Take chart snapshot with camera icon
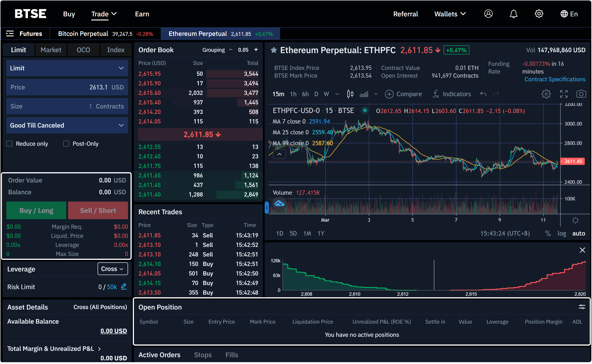Viewport: 592px width, 364px height. tap(581, 94)
